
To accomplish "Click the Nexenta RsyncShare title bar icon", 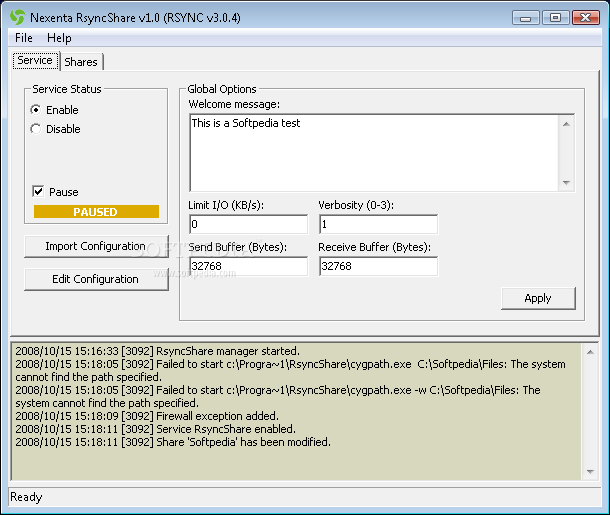I will coord(18,18).
